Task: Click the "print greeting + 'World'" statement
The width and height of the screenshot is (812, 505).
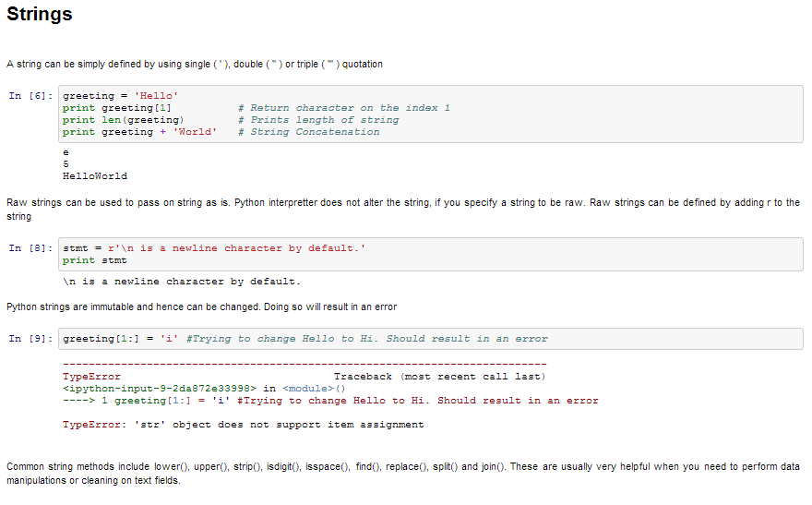Action: coord(139,132)
